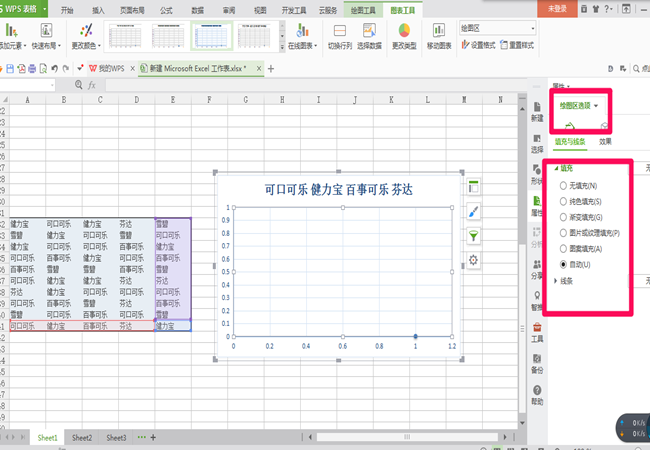Select the 图片或纹理填充(P) radio option
The width and height of the screenshot is (650, 450).
(563, 233)
